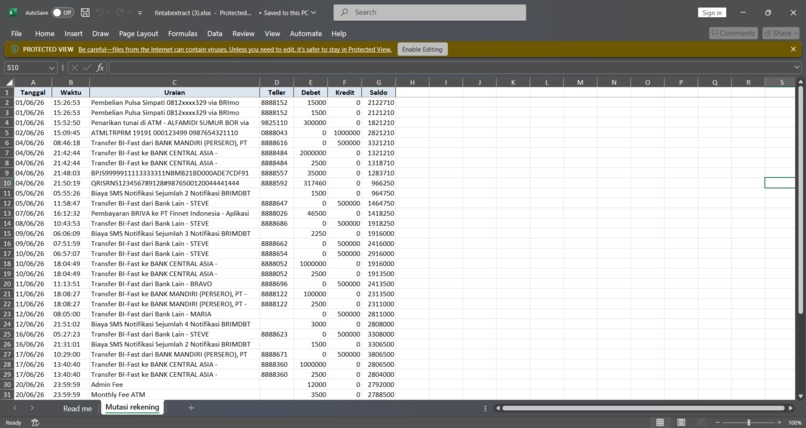Open the Page Layout ribbon tab
This screenshot has width=806, height=428.
click(x=138, y=33)
